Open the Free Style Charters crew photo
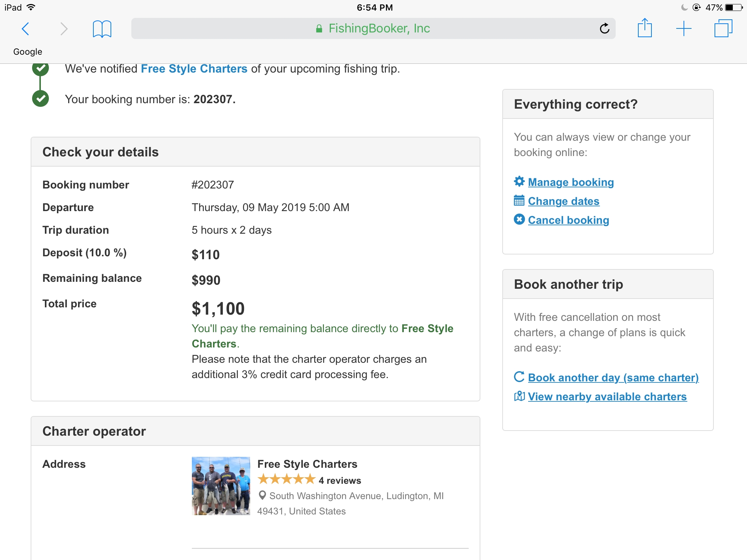The width and height of the screenshot is (747, 560). click(x=221, y=486)
